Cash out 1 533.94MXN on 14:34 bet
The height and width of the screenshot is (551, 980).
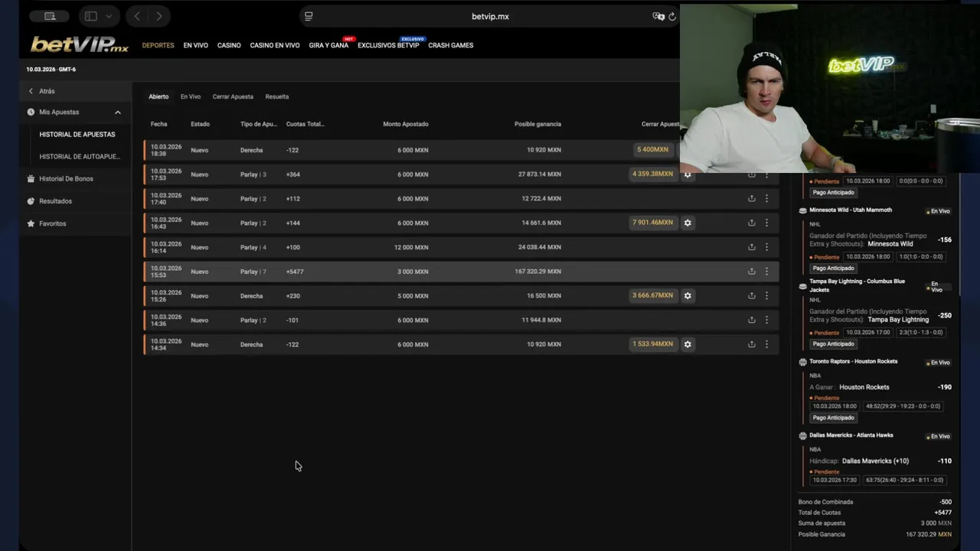point(652,344)
